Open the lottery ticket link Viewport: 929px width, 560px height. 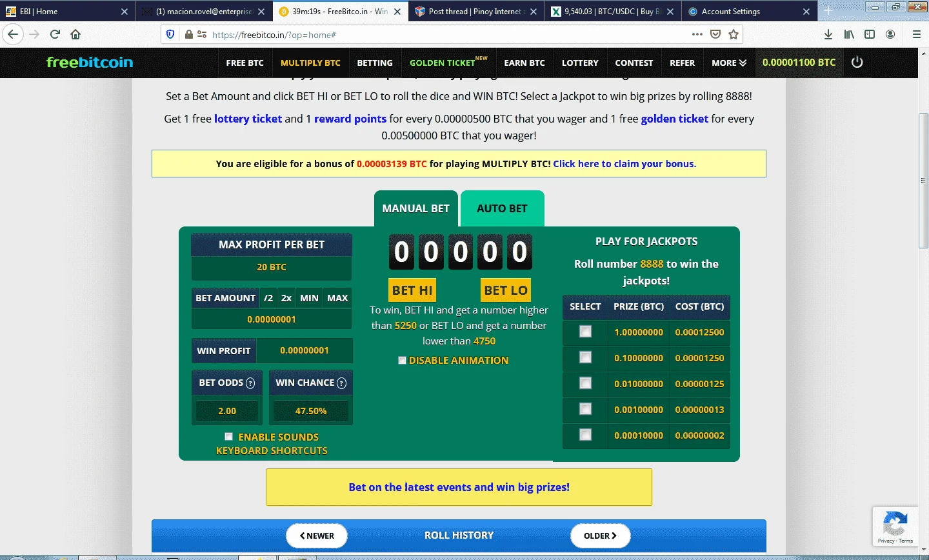coord(248,119)
